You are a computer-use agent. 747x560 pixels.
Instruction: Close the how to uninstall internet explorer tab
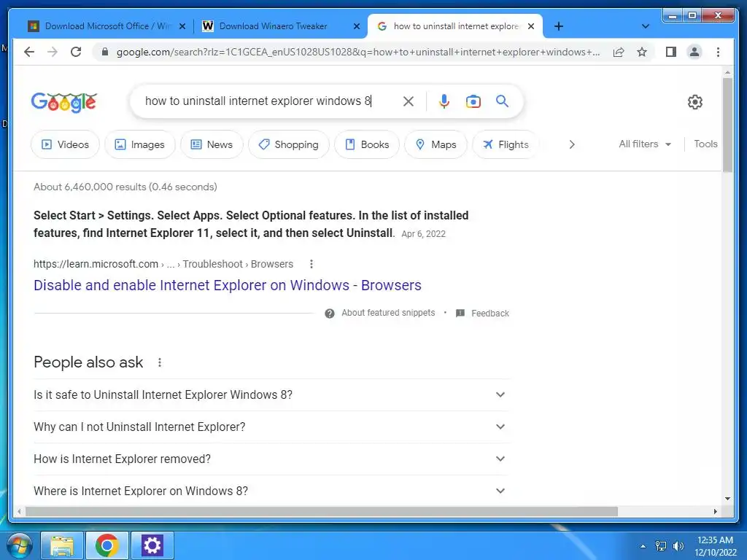point(531,26)
